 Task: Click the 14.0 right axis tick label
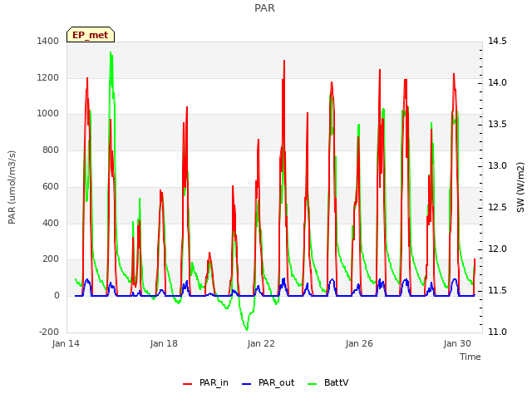click(x=497, y=83)
